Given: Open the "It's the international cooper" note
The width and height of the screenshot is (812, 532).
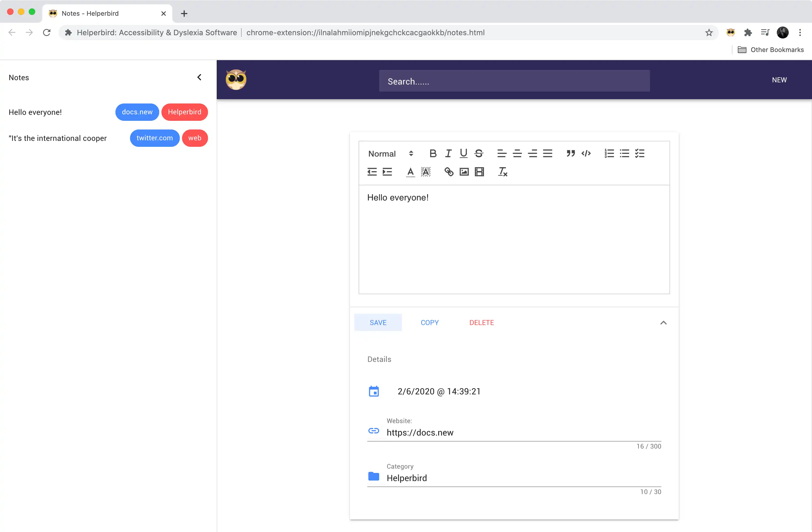Looking at the screenshot, I should pyautogui.click(x=58, y=138).
